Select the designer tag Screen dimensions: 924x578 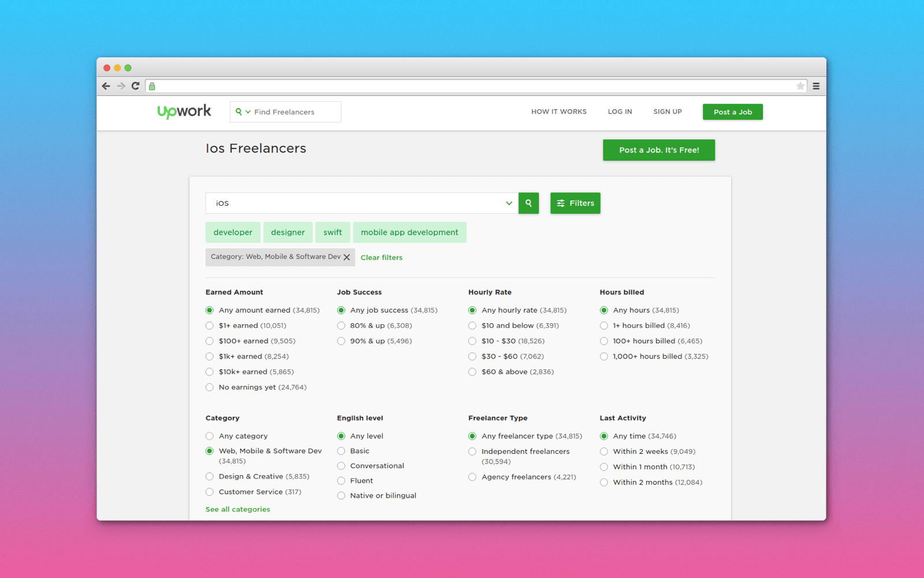(288, 232)
